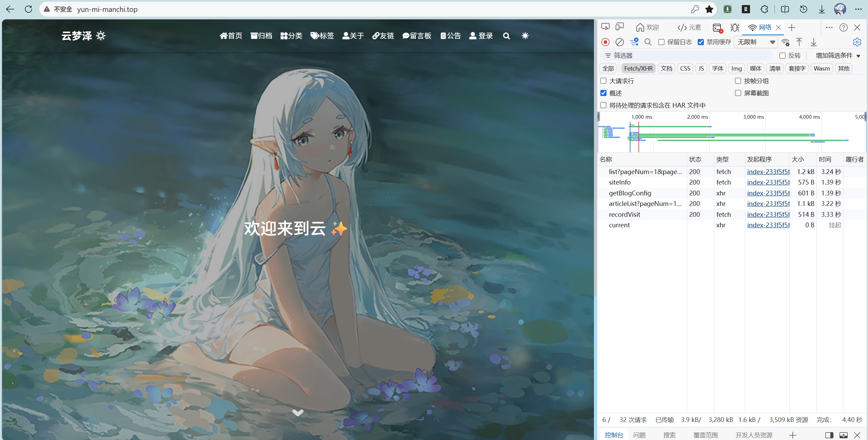Open more DevTools tools with plus button
The image size is (868, 440).
pyautogui.click(x=792, y=27)
